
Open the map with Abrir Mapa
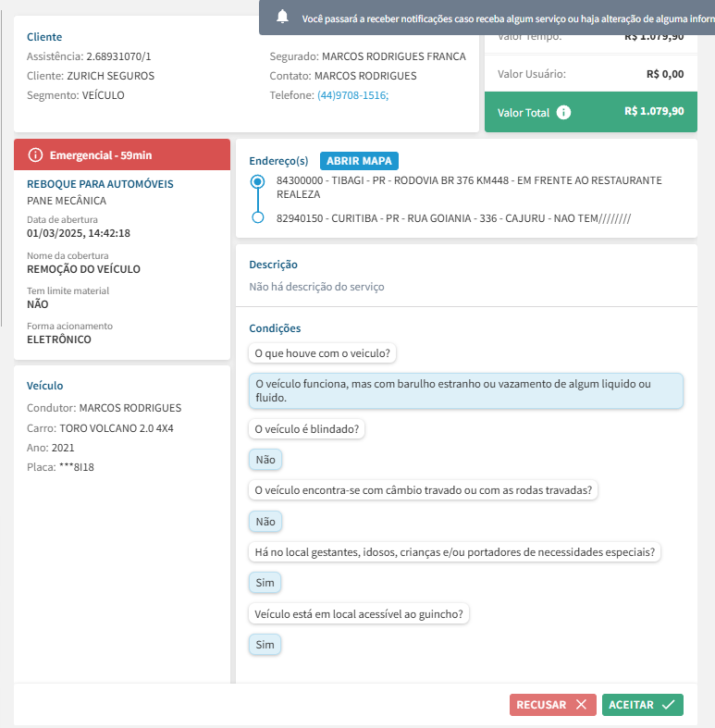[359, 161]
